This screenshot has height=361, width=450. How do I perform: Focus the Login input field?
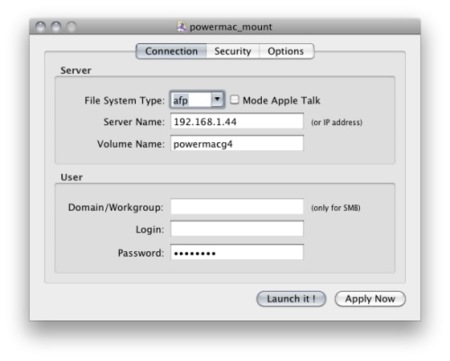click(237, 229)
